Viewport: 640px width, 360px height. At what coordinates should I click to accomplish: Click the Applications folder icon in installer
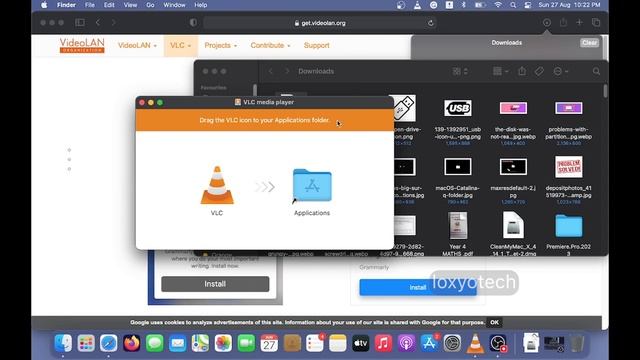pyautogui.click(x=312, y=185)
